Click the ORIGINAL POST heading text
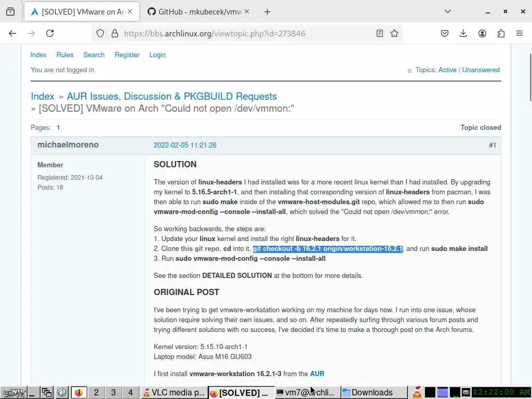Image resolution: width=532 pixels, height=399 pixels. click(187, 292)
